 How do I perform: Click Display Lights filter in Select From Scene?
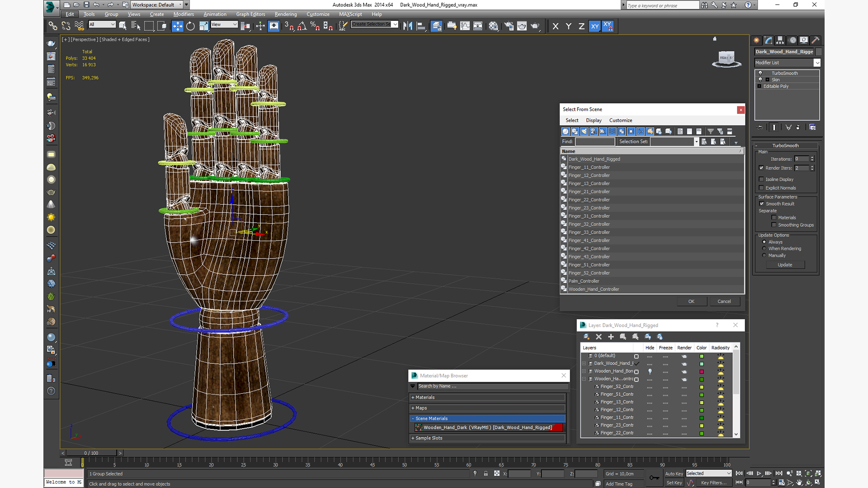tap(584, 131)
